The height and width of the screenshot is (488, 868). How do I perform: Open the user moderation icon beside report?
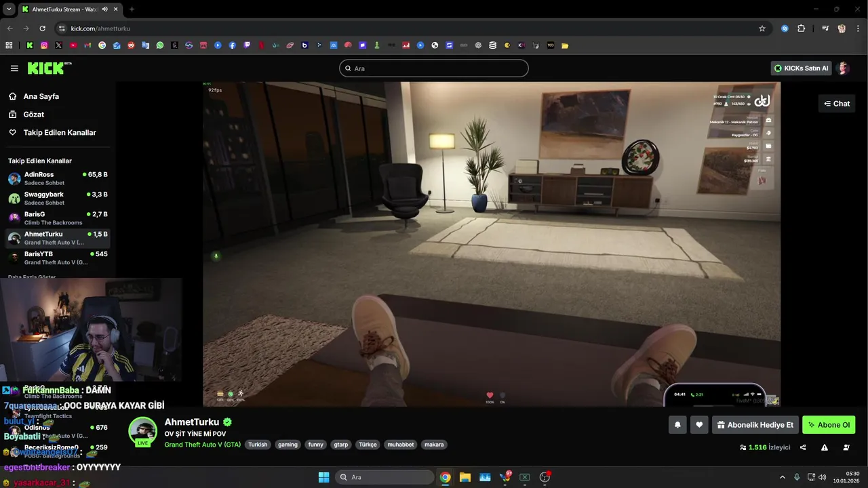coord(846,447)
